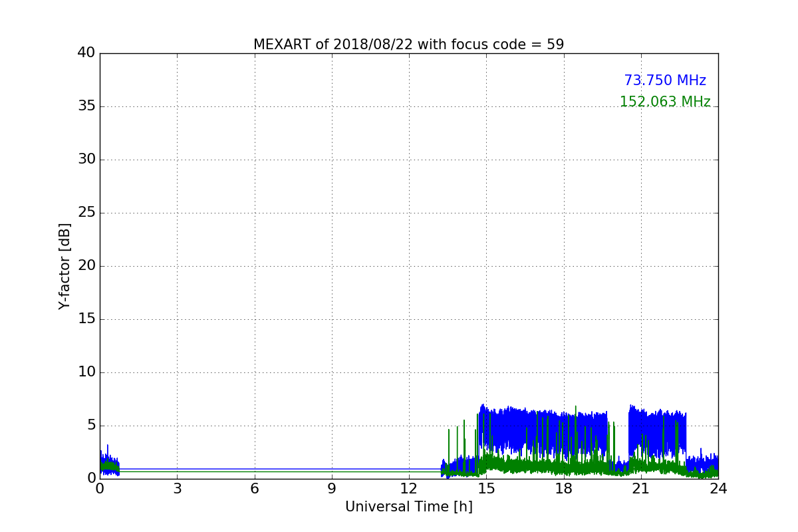
Task: Click the plot title "MEXART of 2018/08/22 with focus code = 59"
Action: click(x=408, y=45)
